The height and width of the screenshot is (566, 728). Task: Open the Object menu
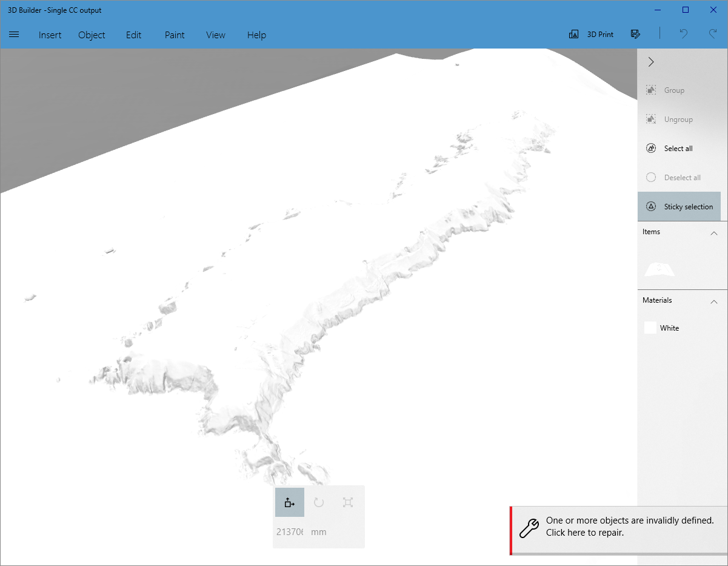92,35
